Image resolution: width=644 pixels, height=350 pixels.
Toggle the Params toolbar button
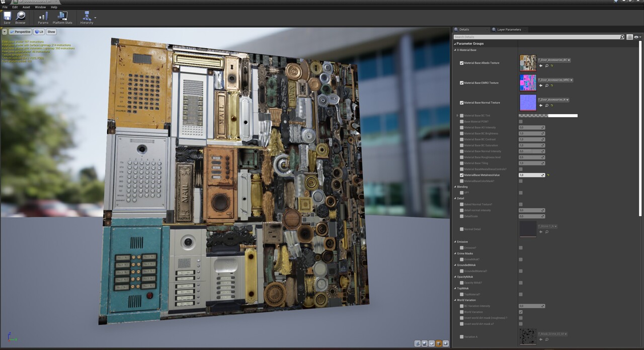[x=43, y=18]
